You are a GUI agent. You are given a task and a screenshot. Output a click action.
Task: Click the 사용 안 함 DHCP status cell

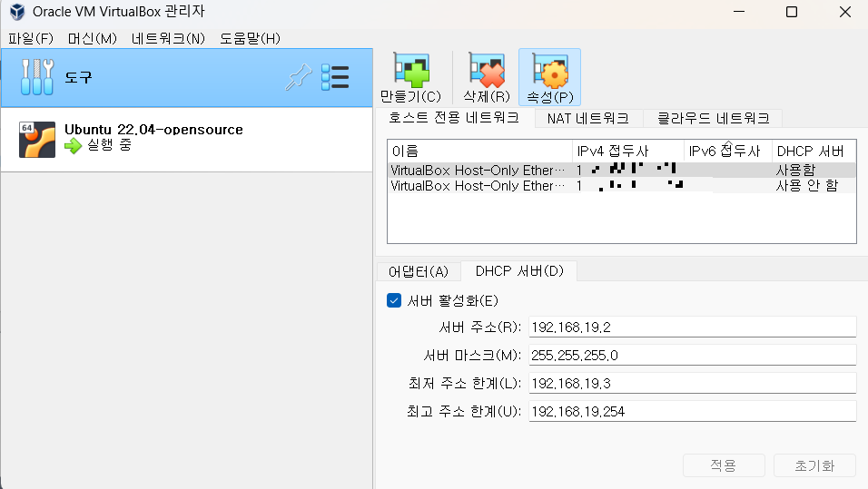[806, 185]
